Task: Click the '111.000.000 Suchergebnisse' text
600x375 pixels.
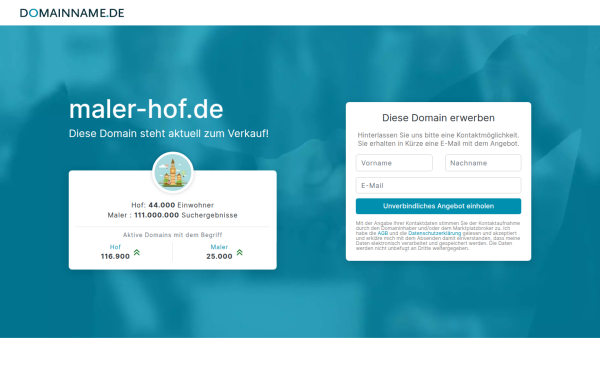Action: [x=186, y=215]
